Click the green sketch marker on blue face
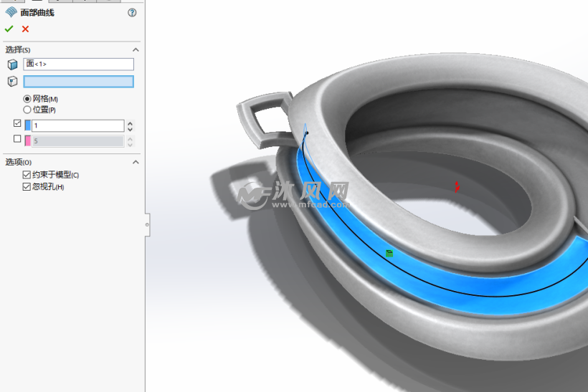Screen dimensions: 588x392 pos(389,254)
